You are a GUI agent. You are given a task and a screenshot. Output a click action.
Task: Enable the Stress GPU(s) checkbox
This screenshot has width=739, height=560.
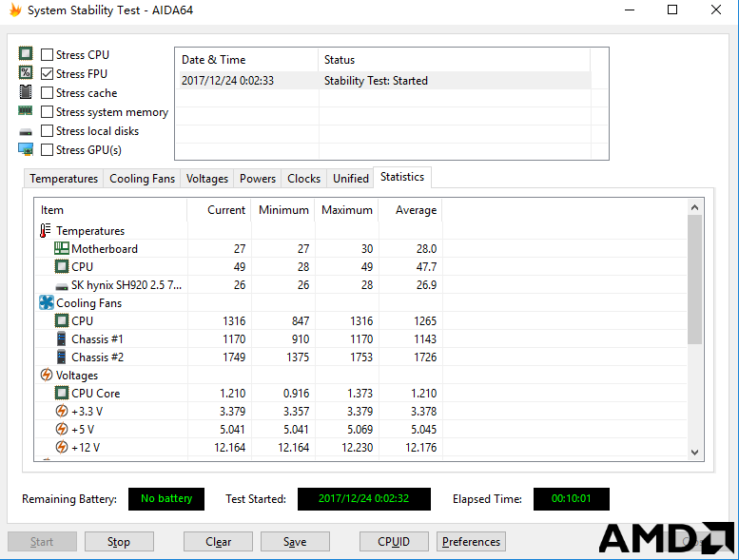pyautogui.click(x=48, y=150)
